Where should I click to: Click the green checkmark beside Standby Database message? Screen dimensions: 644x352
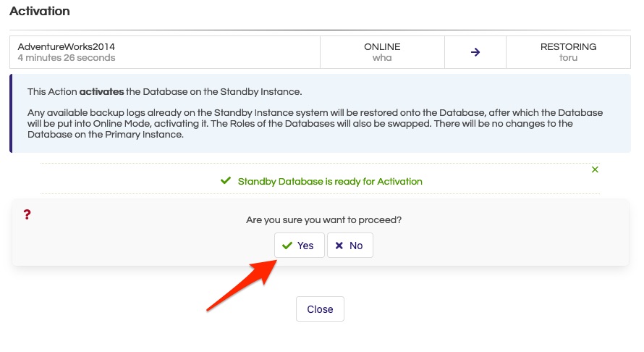(226, 180)
